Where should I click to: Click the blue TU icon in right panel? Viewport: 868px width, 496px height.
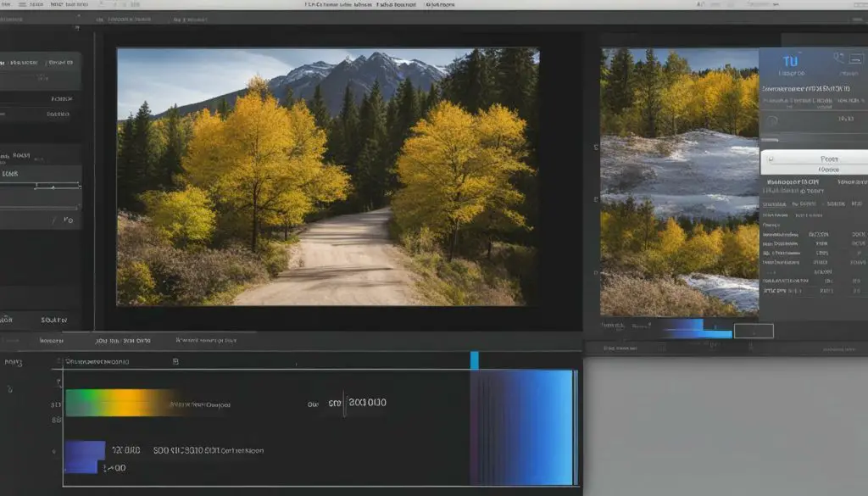[791, 60]
